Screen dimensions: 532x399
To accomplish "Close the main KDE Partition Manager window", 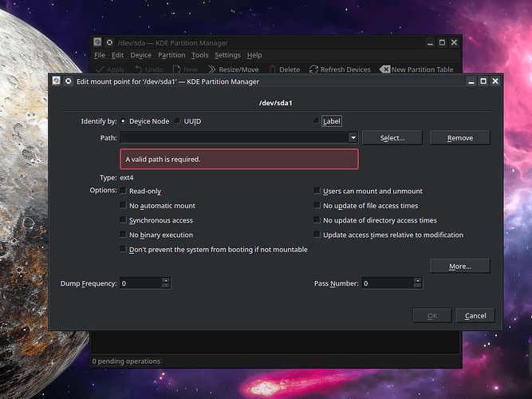I will [x=454, y=42].
